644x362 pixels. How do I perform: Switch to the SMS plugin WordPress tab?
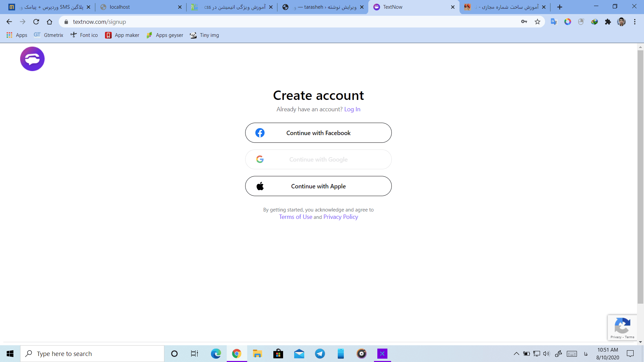[50, 7]
